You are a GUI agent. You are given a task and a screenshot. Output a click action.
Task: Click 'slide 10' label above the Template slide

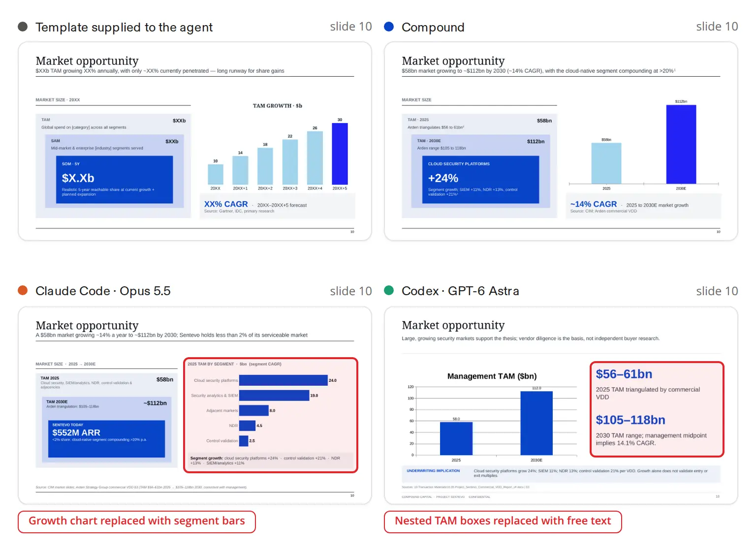click(x=351, y=27)
